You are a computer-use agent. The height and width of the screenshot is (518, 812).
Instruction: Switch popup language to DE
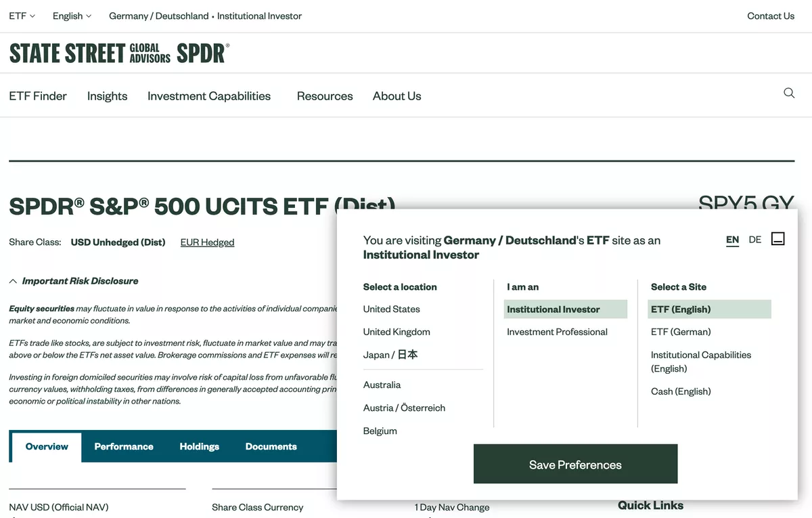pos(755,240)
